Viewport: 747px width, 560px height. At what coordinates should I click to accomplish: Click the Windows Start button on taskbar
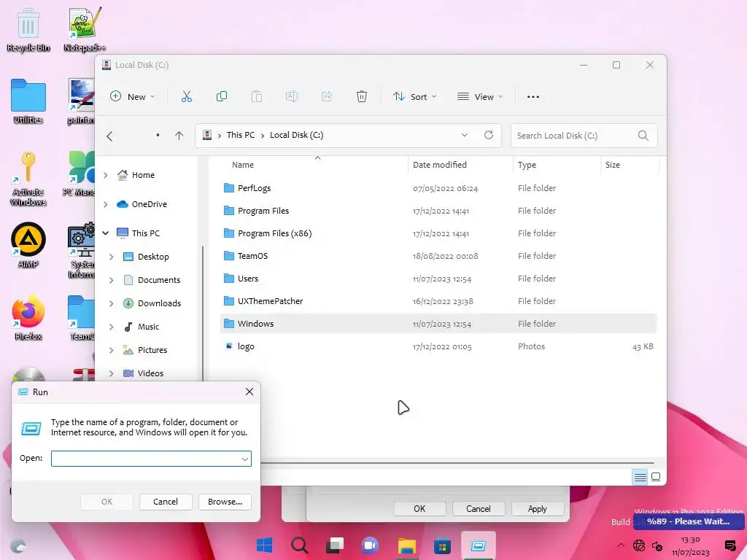(264, 545)
